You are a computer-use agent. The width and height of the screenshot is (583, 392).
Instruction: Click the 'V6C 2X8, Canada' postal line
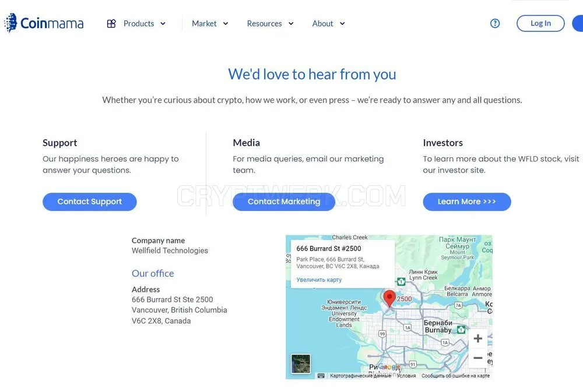point(161,321)
